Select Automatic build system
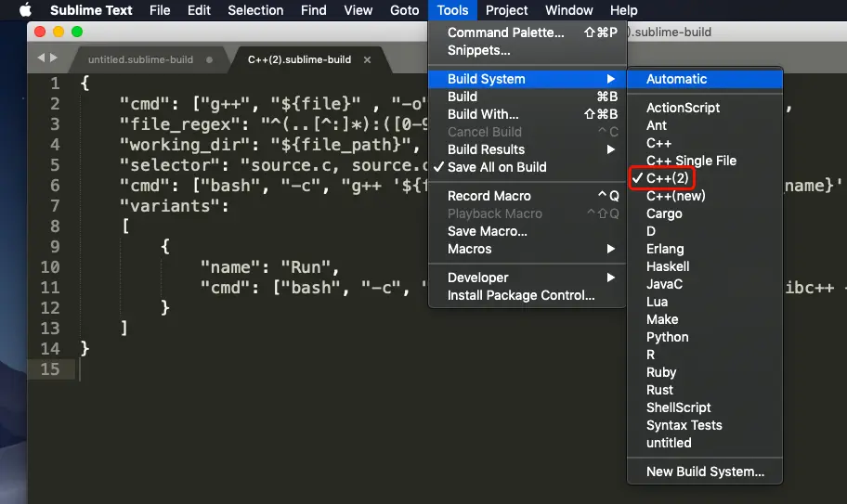Screen dimensions: 847x504 (705, 79)
